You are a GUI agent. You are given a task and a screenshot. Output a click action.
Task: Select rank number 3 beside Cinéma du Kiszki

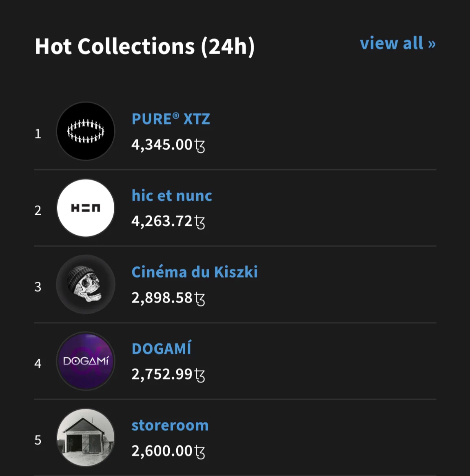click(38, 287)
